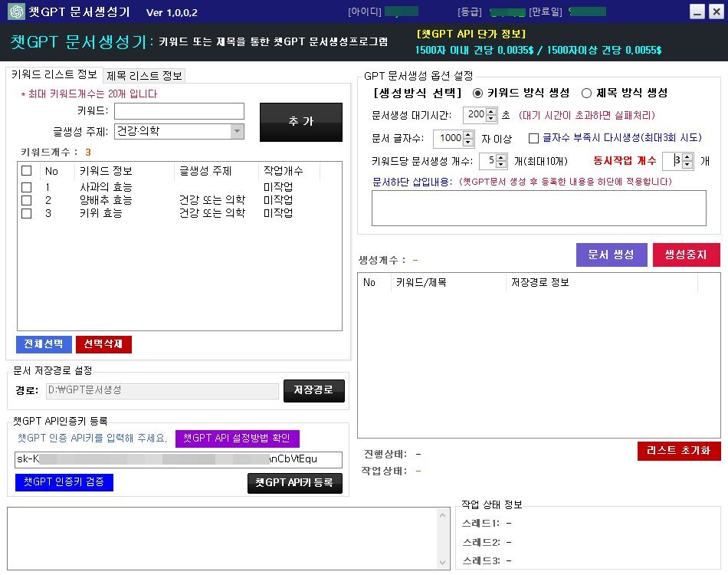Enable 글자수 부족시 다시생성 checkbox

click(533, 138)
